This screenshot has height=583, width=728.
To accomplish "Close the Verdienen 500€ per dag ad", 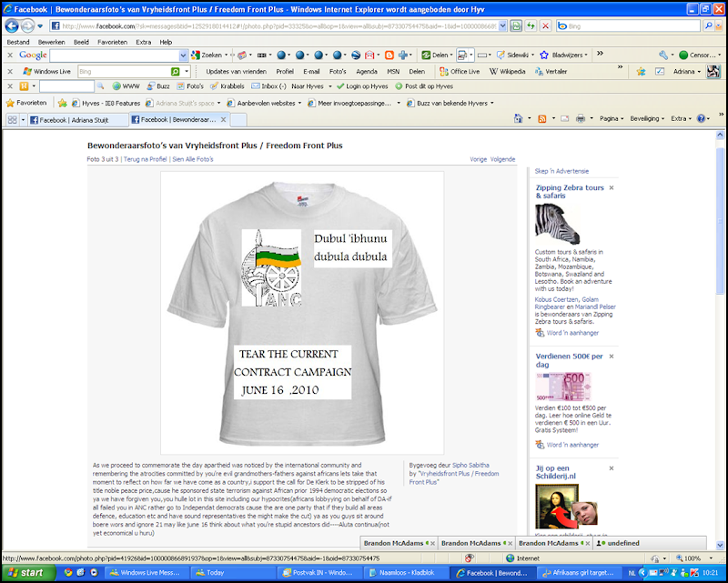I will tap(612, 357).
